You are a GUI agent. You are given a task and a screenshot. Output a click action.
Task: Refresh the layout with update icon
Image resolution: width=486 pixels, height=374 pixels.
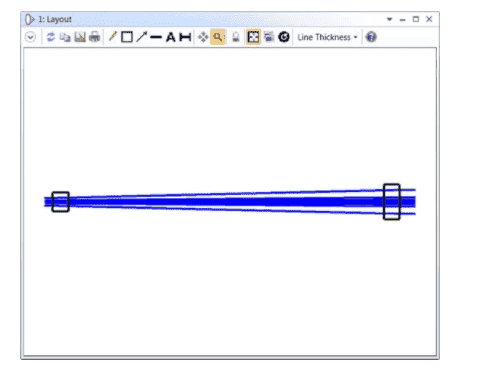(51, 37)
